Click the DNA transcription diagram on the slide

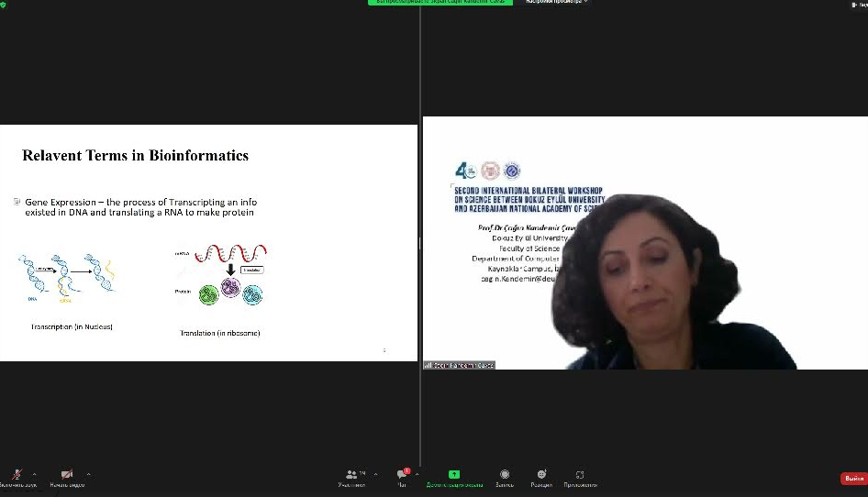pyautogui.click(x=67, y=278)
